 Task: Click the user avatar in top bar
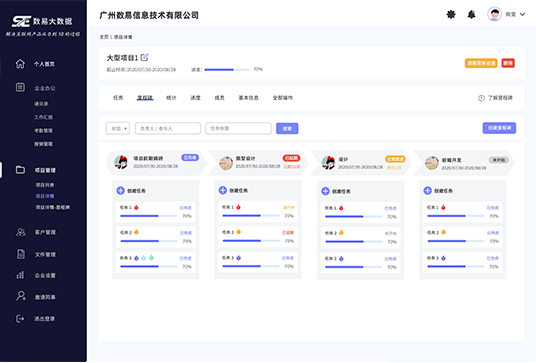pos(494,14)
